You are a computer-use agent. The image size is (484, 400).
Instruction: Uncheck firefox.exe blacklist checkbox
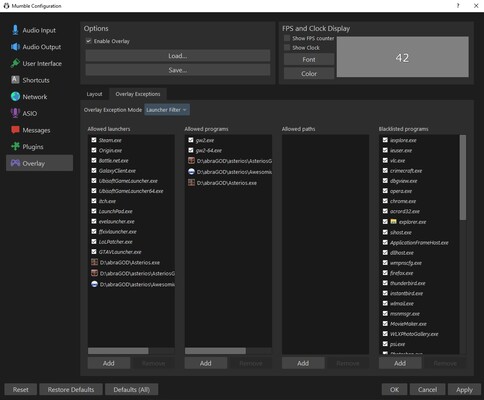pos(385,273)
